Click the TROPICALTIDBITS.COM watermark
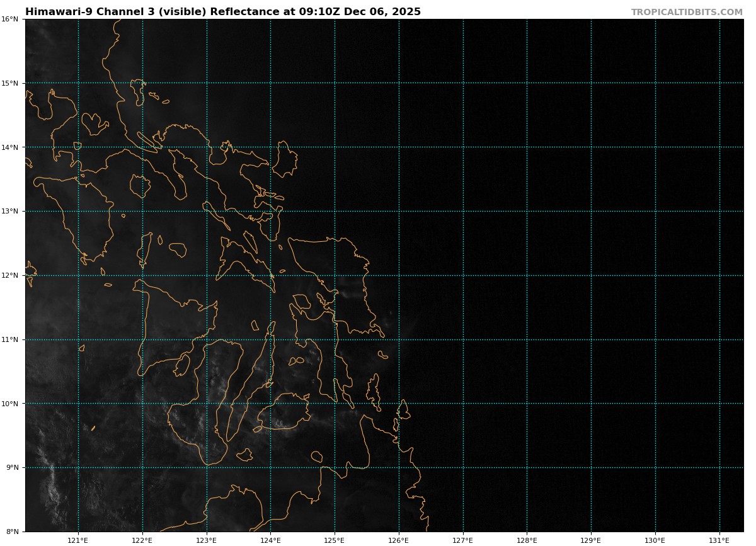 (x=687, y=12)
